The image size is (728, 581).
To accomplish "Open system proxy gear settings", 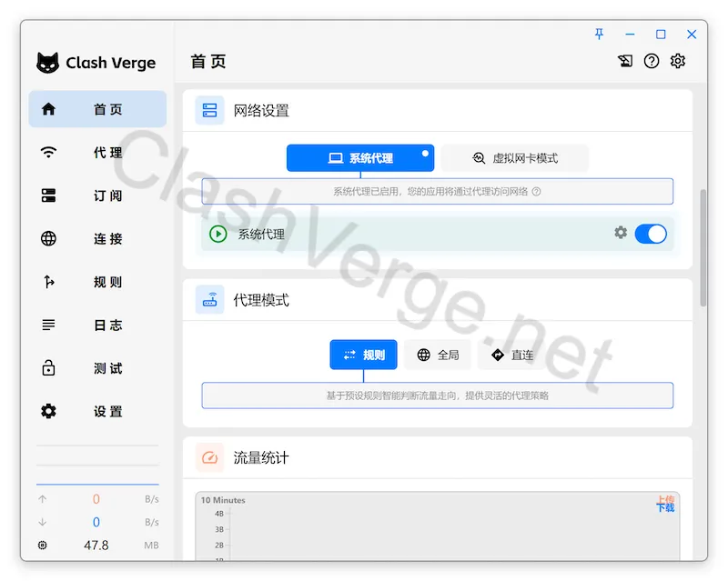I will (621, 233).
